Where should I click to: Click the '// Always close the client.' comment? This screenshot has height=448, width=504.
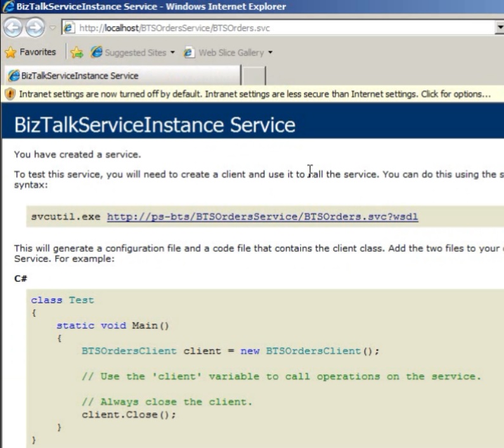coord(167,402)
